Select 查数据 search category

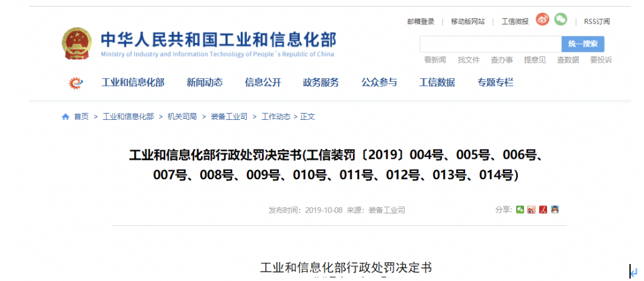click(x=568, y=60)
